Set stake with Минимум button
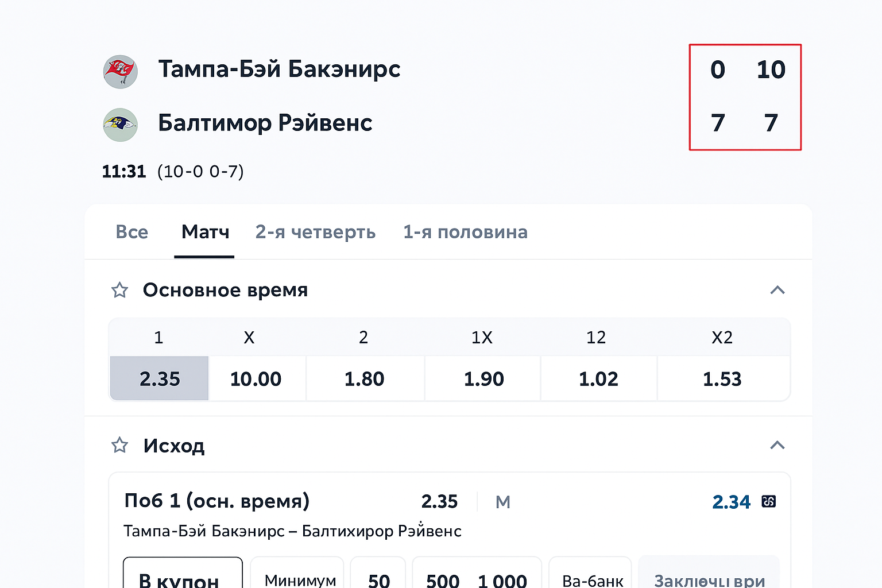Image resolution: width=882 pixels, height=588 pixels. [x=300, y=577]
